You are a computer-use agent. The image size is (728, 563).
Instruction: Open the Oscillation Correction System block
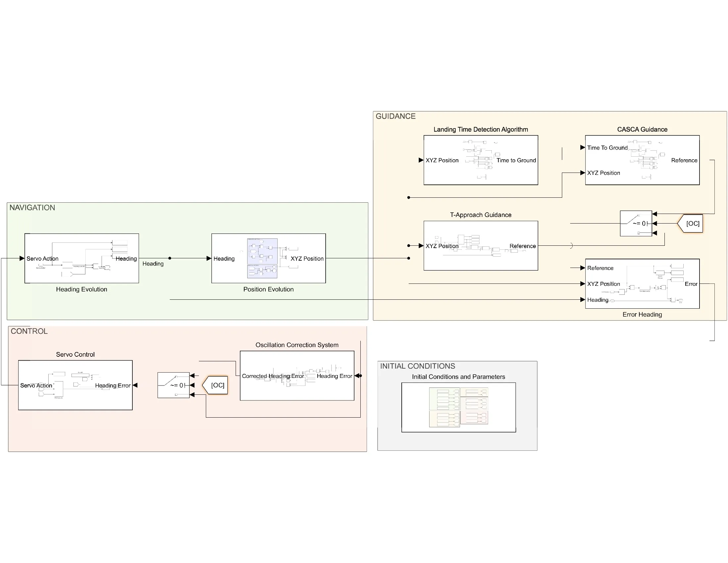[x=297, y=376]
